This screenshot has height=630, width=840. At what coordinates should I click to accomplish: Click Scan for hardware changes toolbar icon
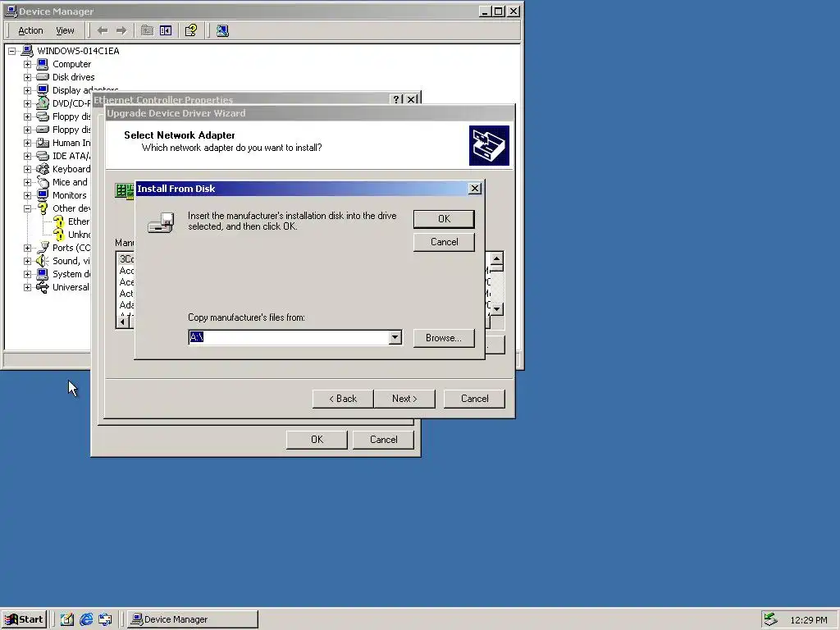tap(222, 30)
